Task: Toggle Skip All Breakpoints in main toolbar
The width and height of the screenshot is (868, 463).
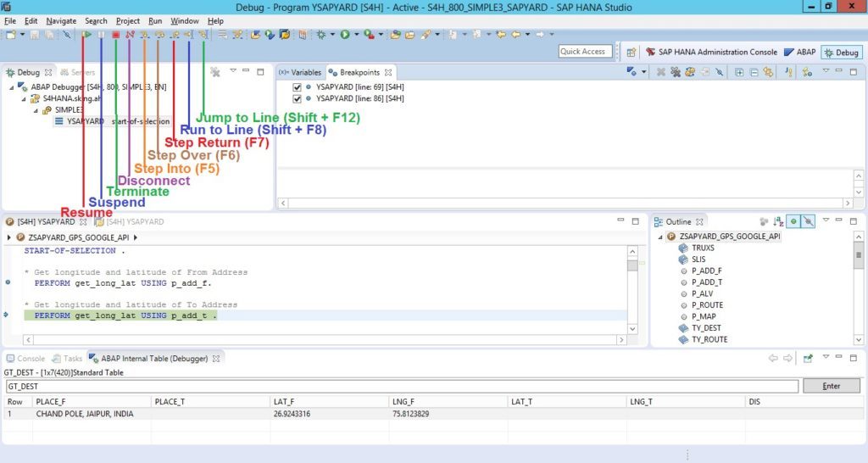Action: [66, 35]
